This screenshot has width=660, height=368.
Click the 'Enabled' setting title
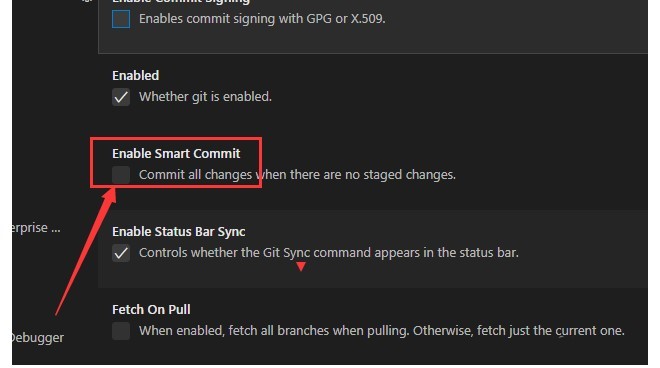(x=136, y=75)
